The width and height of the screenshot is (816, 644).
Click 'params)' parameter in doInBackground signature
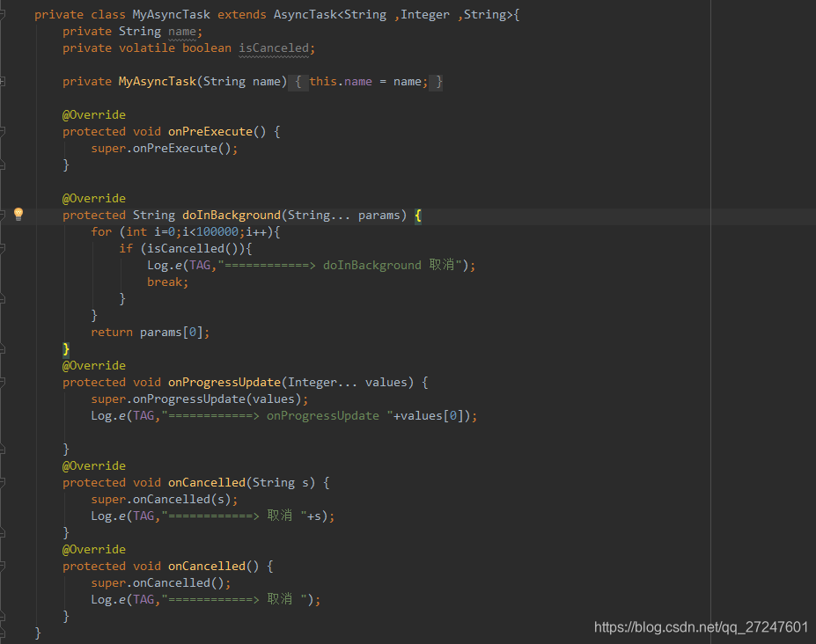(383, 216)
